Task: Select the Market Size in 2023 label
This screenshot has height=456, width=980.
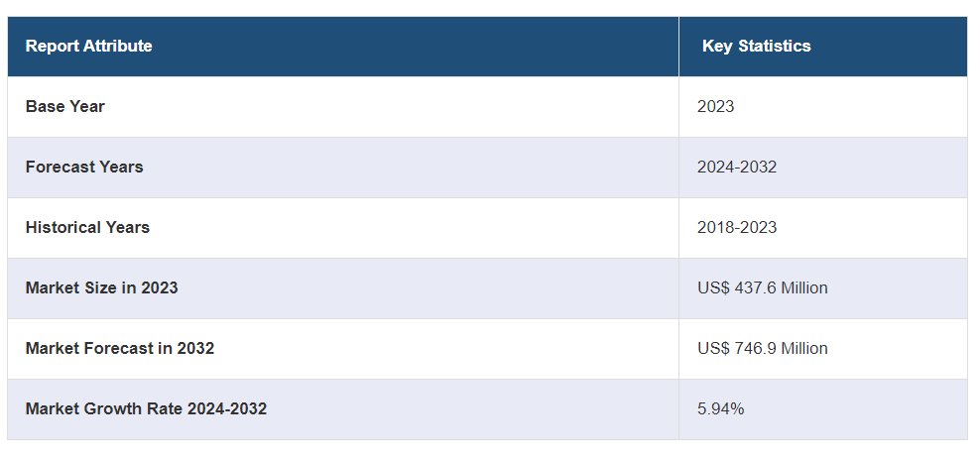Action: (x=101, y=287)
